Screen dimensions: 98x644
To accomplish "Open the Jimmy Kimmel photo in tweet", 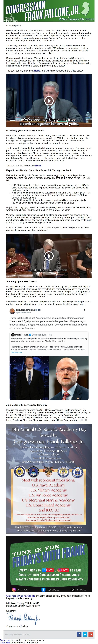I will tap(29, 378).
